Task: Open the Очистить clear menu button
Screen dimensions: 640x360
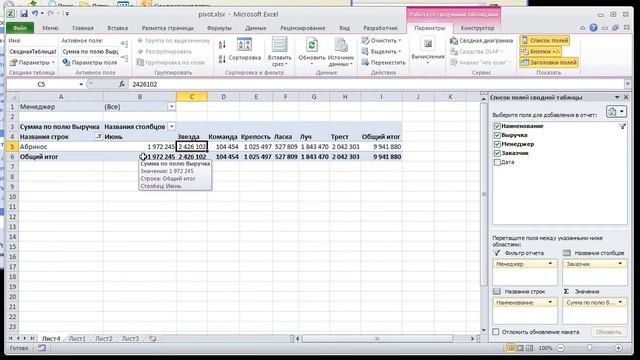Action: click(x=381, y=40)
